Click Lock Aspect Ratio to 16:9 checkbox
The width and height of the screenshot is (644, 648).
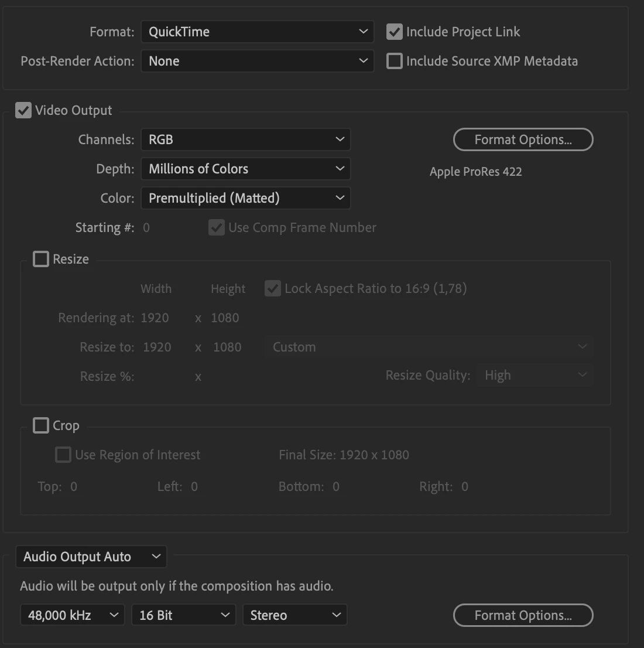pos(273,288)
